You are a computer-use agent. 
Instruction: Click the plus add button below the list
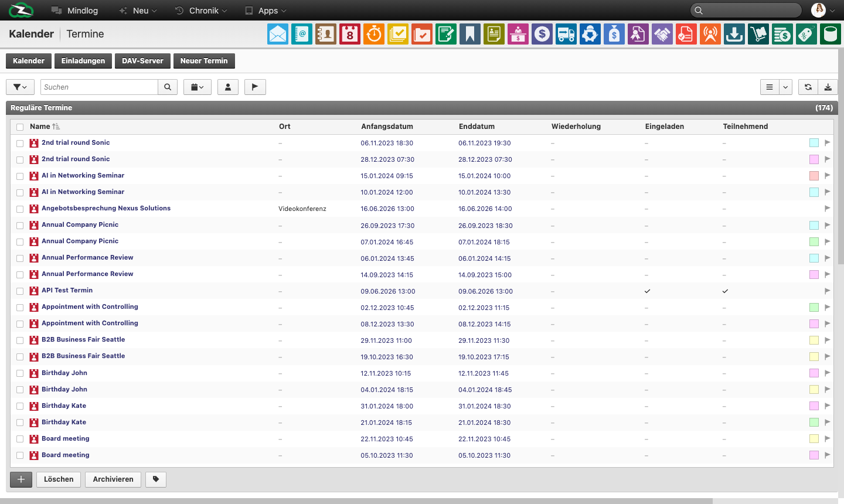tap(21, 479)
